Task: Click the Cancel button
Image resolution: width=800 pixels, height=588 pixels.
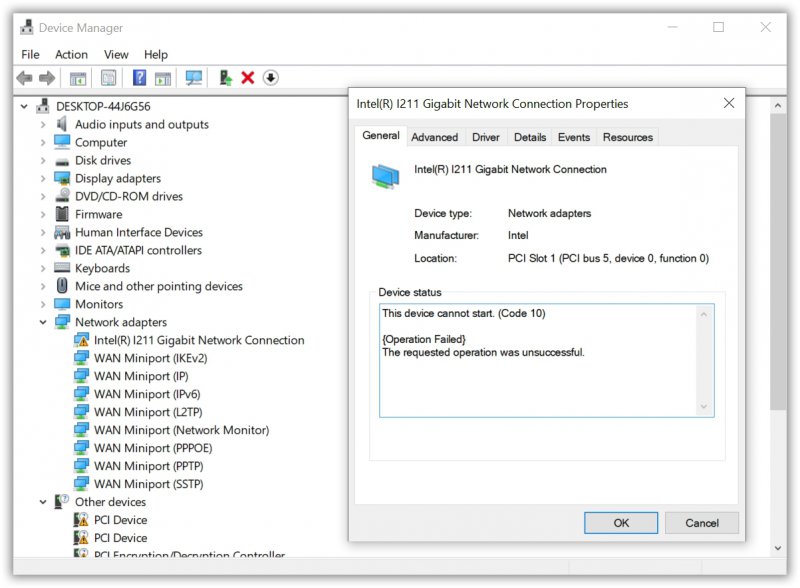Action: [x=702, y=522]
